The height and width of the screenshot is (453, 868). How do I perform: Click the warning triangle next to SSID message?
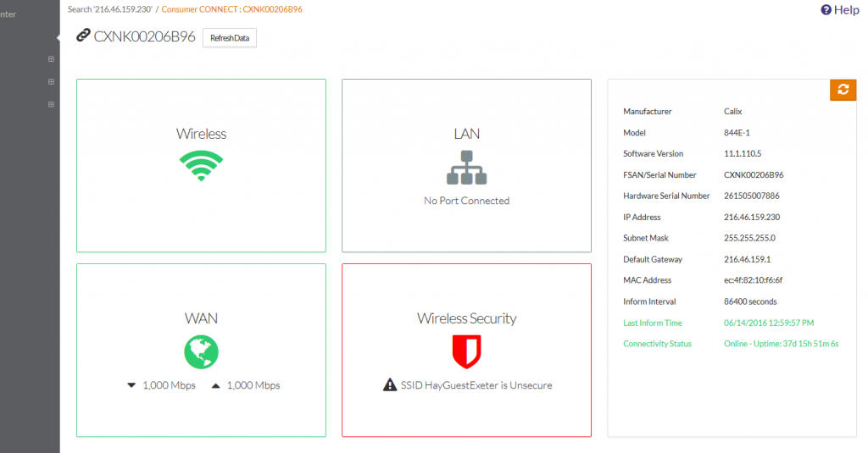390,385
